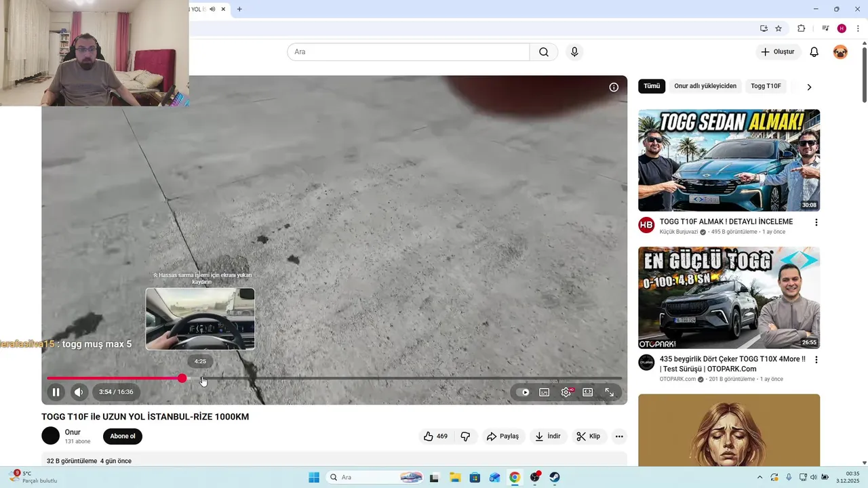
Task: Search by voice with the microphone icon
Action: pyautogui.click(x=574, y=52)
